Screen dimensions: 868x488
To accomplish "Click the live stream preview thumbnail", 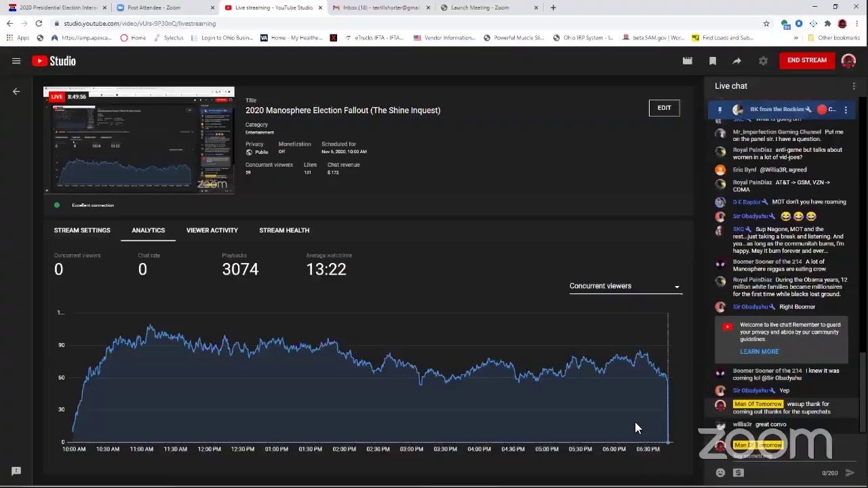I will pyautogui.click(x=139, y=141).
